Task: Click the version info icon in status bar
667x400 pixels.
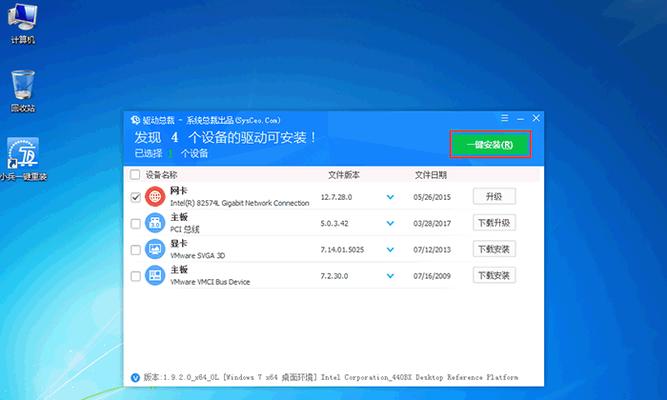Action: coord(135,377)
